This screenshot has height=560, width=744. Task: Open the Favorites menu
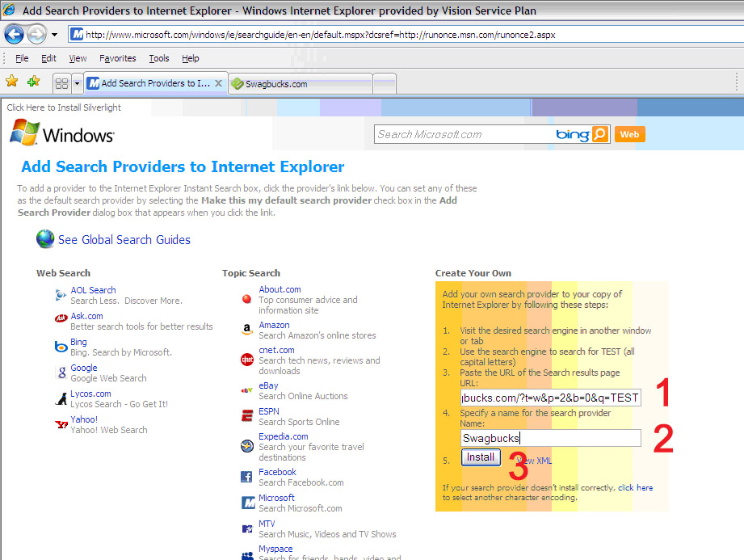pos(118,58)
